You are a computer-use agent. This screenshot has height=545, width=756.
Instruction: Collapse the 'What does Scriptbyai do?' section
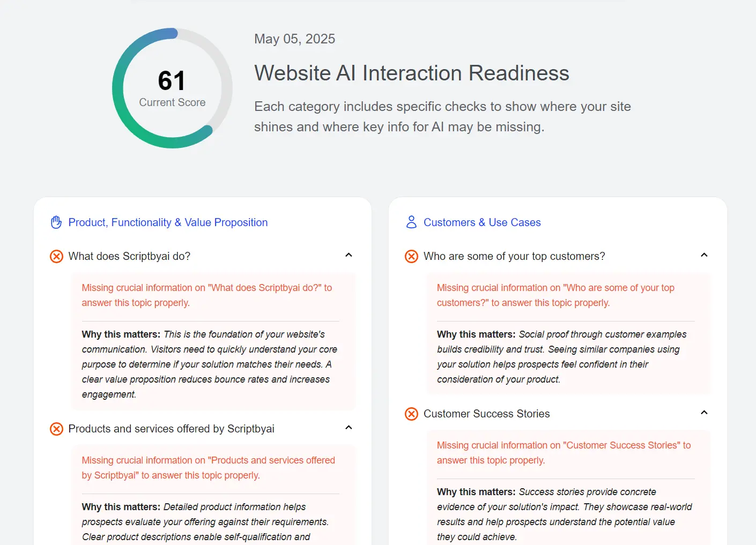click(x=349, y=256)
